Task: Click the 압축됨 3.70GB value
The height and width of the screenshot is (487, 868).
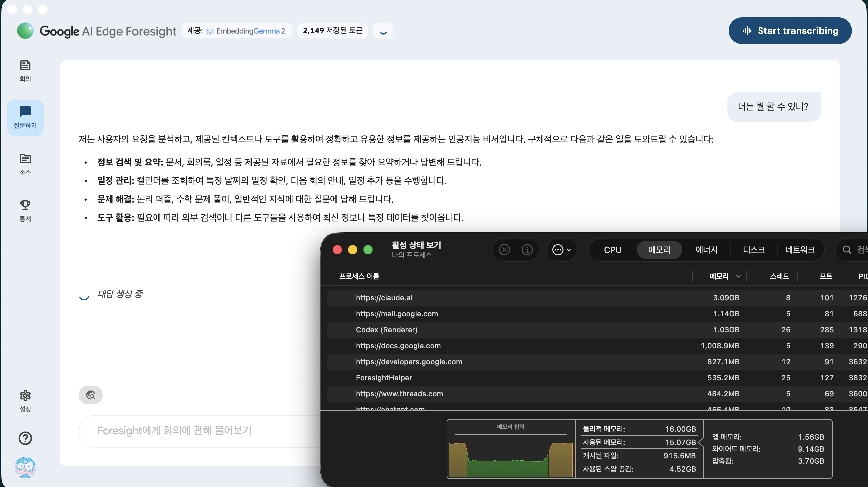Action: 811,461
